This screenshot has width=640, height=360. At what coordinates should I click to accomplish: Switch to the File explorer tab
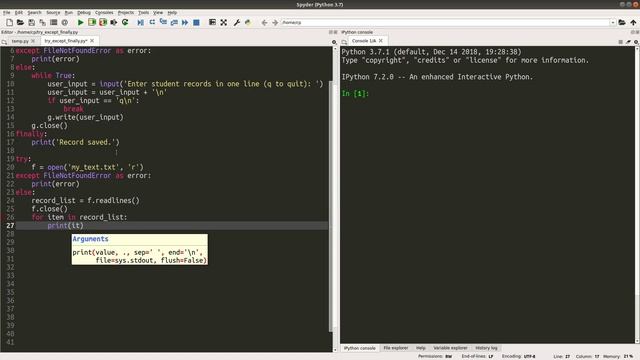coord(396,348)
